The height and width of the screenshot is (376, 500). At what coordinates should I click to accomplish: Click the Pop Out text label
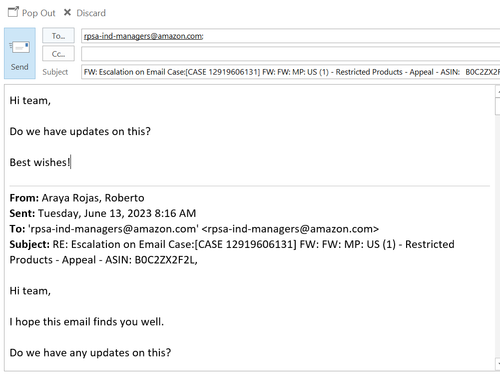tap(38, 13)
